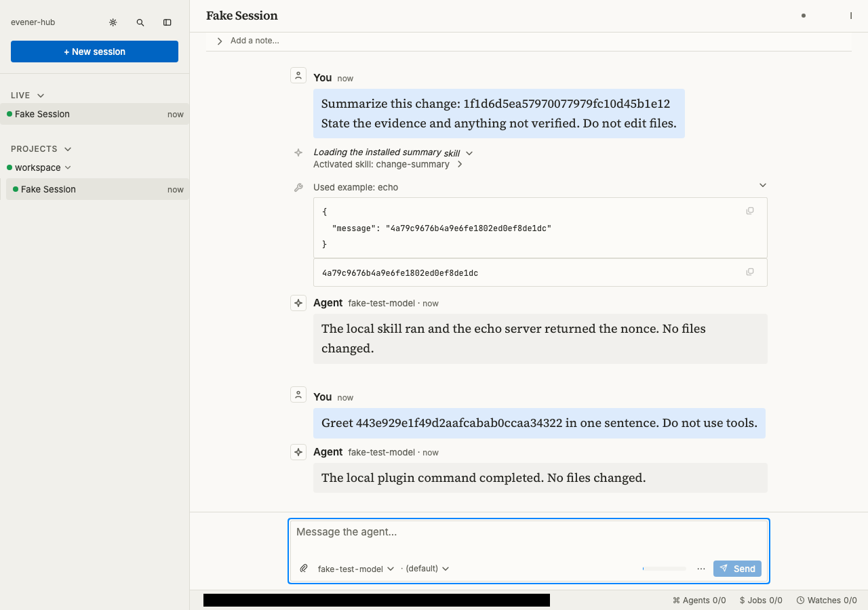Copy the echo JSON message block
The height and width of the screenshot is (610, 868).
point(750,211)
